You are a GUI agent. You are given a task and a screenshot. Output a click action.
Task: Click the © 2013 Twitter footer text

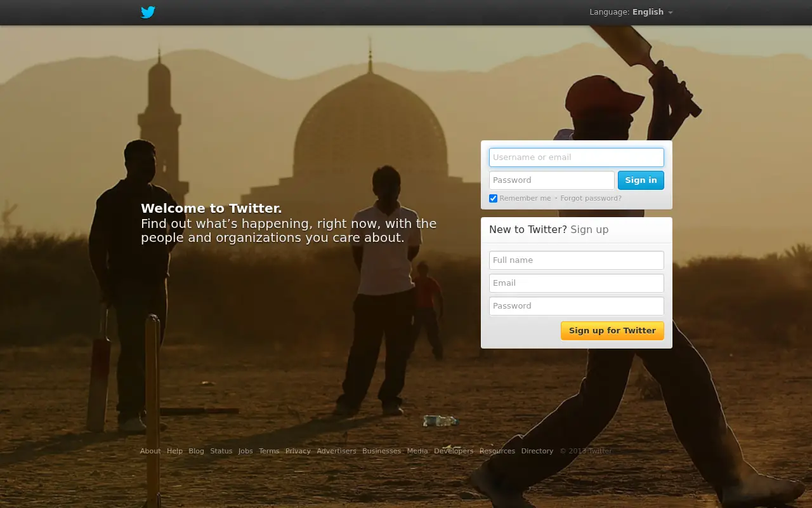pyautogui.click(x=586, y=451)
